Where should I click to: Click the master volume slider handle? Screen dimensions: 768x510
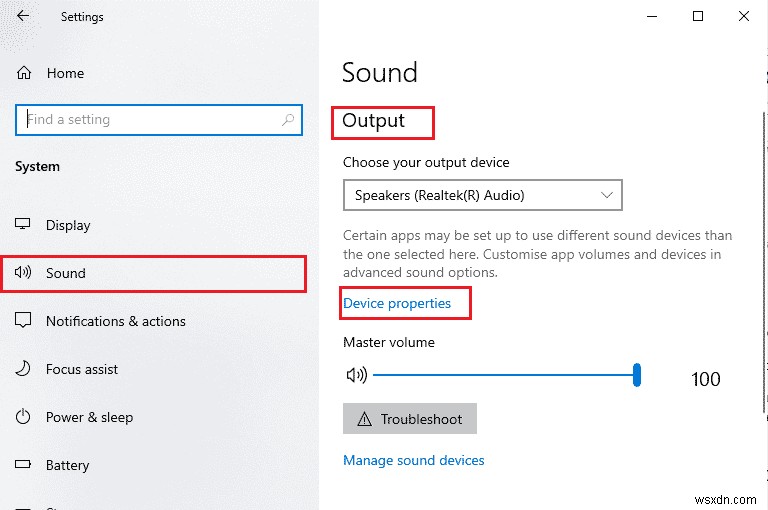click(636, 376)
